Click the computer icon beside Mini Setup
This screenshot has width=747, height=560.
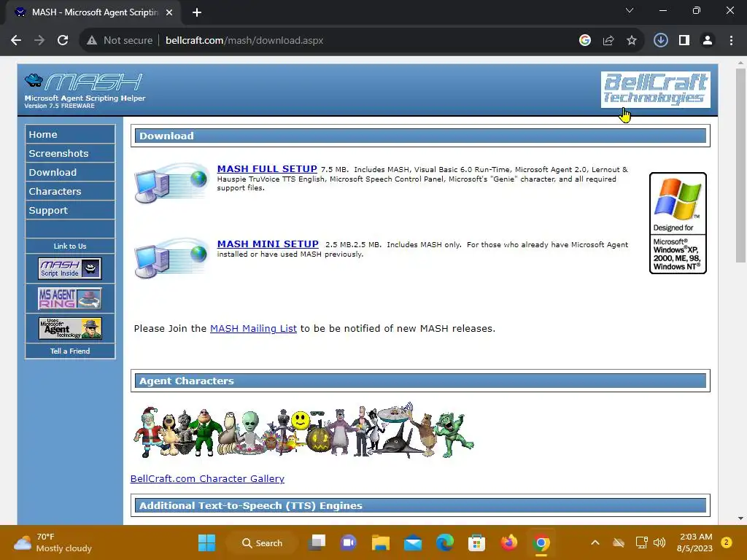point(171,257)
